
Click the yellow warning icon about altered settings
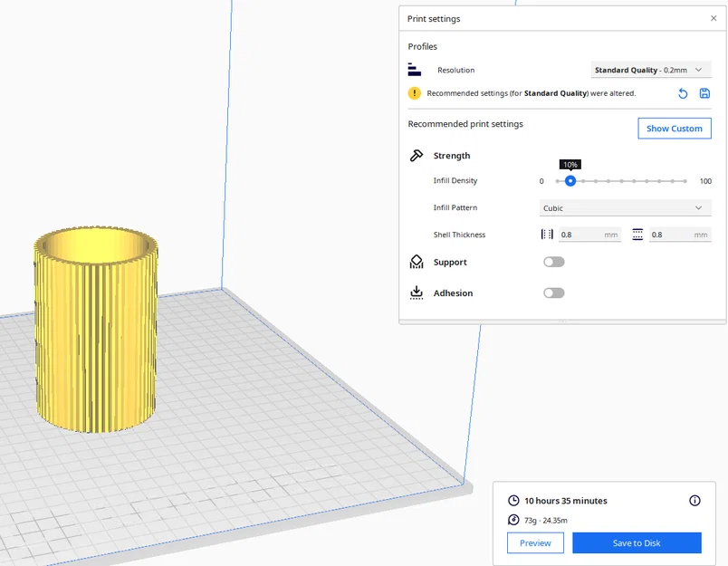pyautogui.click(x=414, y=92)
